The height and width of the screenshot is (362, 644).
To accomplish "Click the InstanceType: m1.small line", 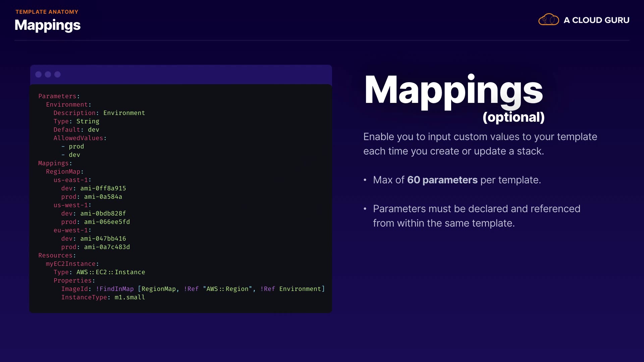I will pos(103,297).
